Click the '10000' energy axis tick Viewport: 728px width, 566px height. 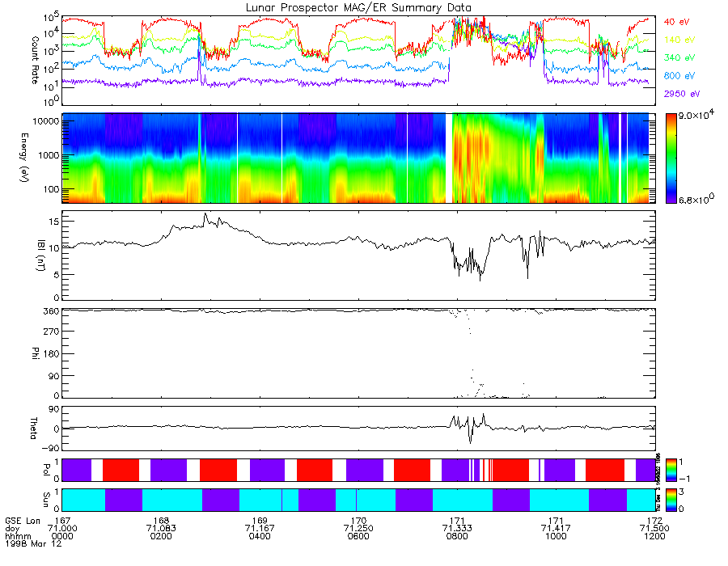coord(45,121)
